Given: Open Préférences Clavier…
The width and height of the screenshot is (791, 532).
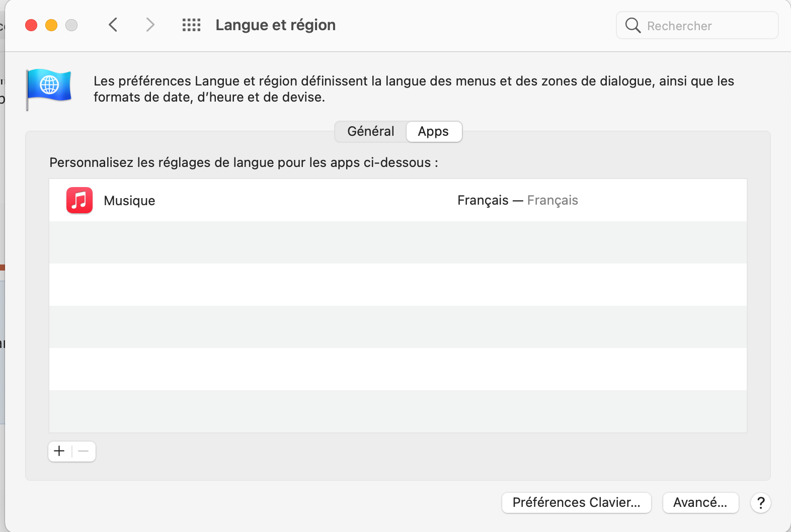Looking at the screenshot, I should [576, 502].
